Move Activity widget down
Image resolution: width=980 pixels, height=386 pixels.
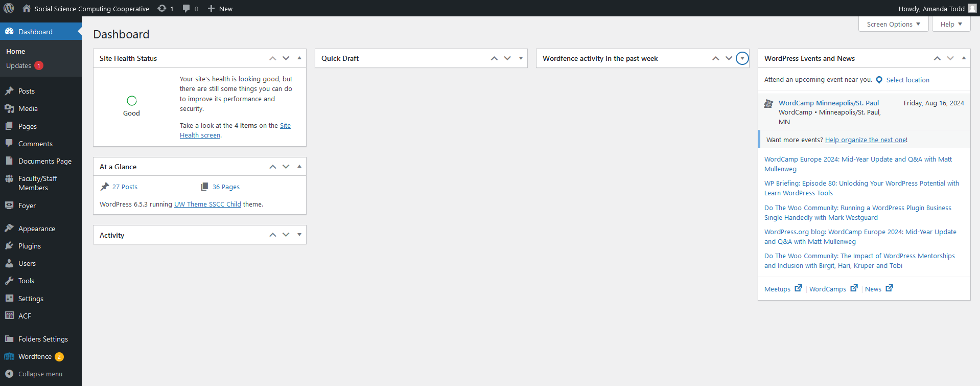coord(286,235)
